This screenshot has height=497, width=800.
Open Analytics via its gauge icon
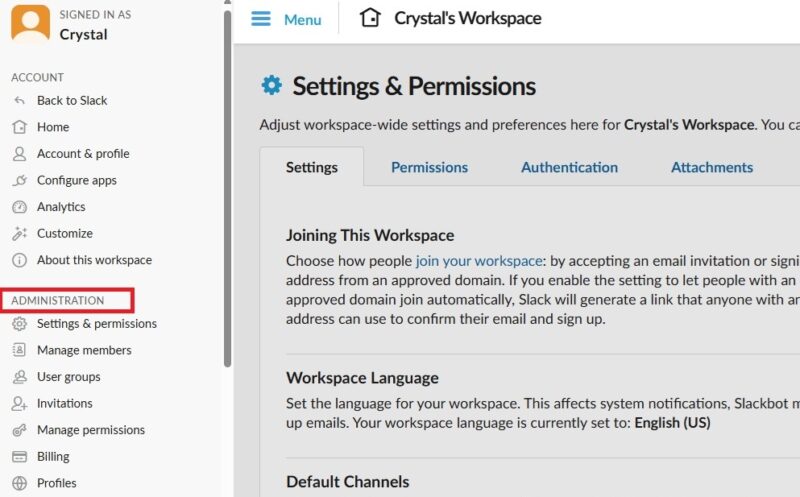[19, 207]
